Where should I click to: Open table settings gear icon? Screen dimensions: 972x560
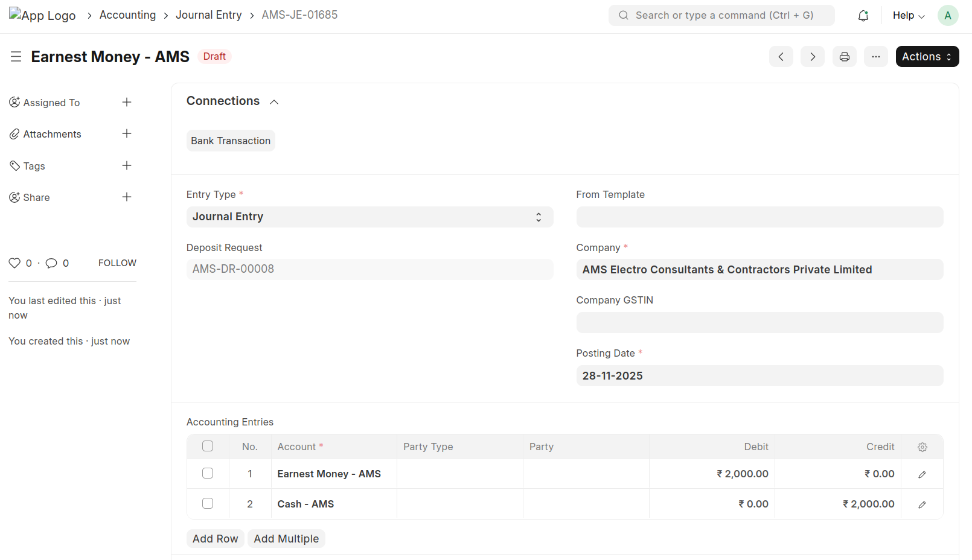(x=922, y=447)
